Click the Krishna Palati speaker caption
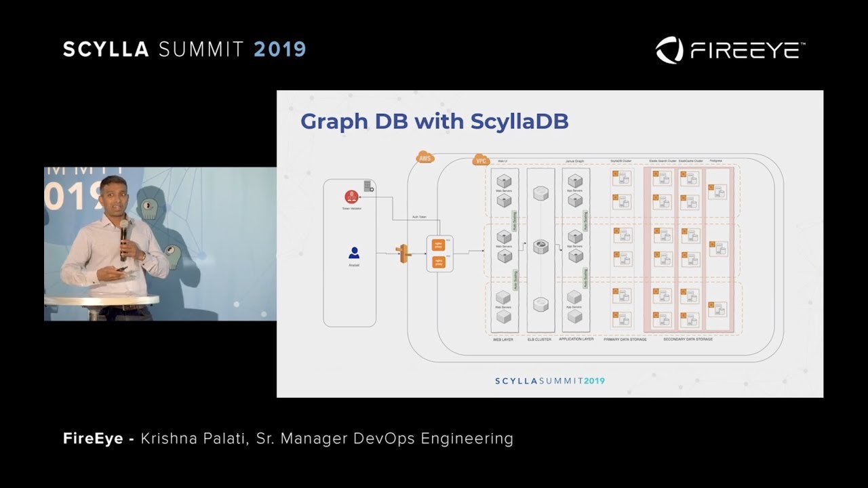 pos(288,439)
